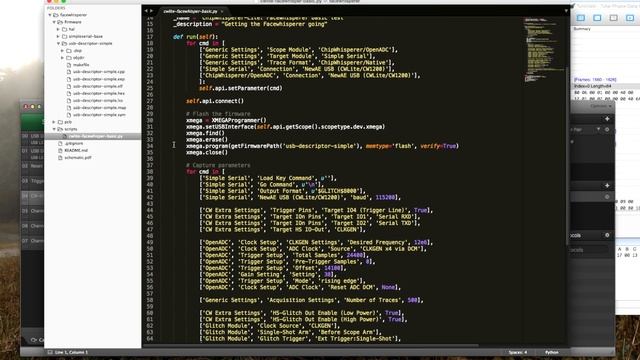Click the xmega.erase() code line
The height and width of the screenshot is (360, 640).
[x=207, y=140]
